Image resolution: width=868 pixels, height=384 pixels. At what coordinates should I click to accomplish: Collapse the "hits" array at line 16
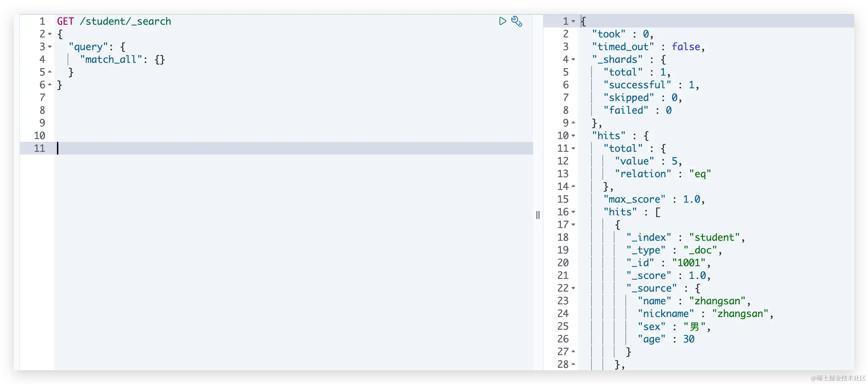click(573, 212)
